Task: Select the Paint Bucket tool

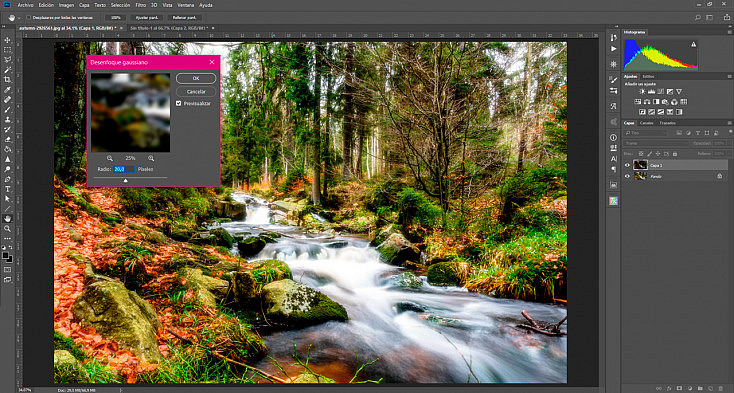Action: tap(7, 149)
